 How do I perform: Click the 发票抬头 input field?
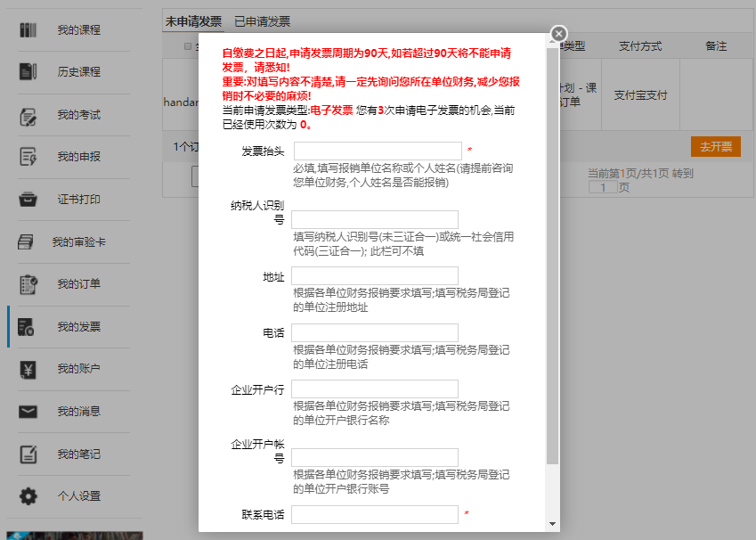coord(378,151)
